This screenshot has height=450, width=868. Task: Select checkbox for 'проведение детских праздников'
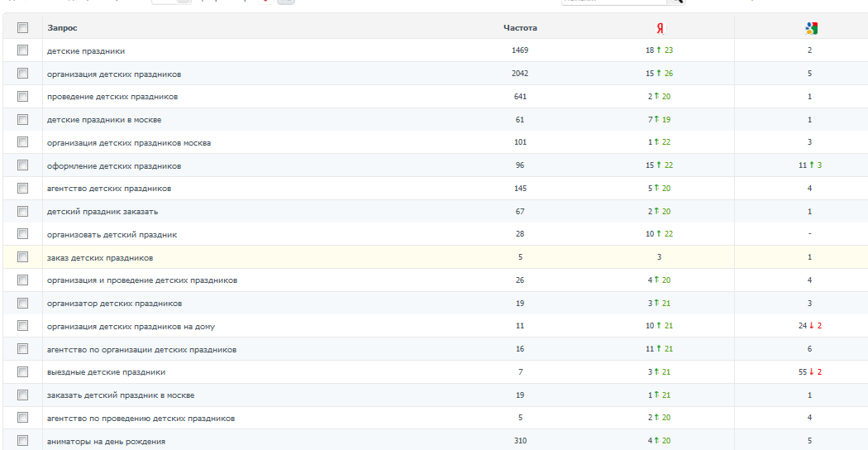tap(23, 97)
